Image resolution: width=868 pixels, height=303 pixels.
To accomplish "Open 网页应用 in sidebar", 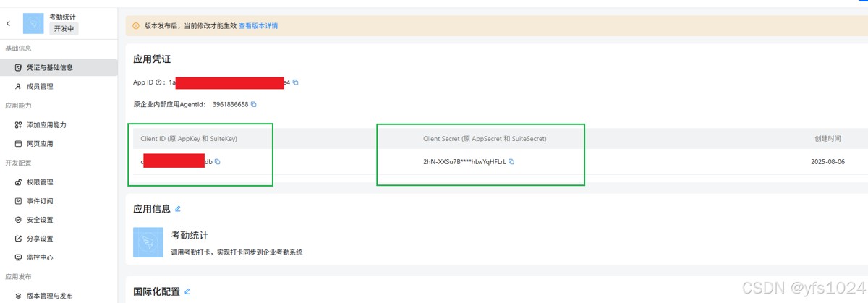I will (x=39, y=143).
